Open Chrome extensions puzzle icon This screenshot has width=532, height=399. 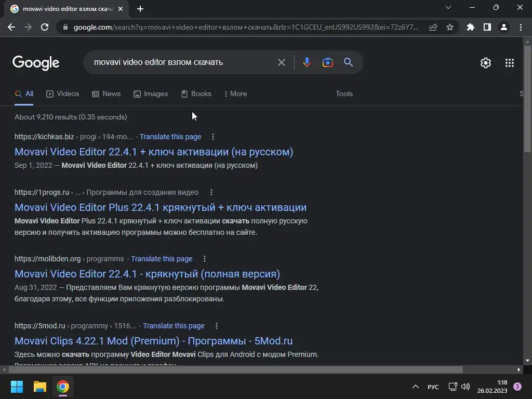tap(471, 27)
